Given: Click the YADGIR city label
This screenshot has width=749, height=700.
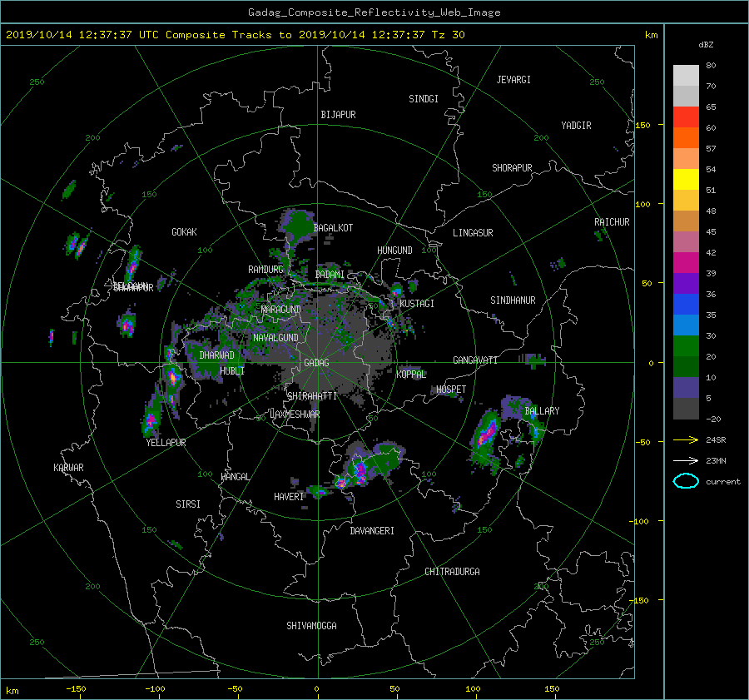Looking at the screenshot, I should (576, 126).
